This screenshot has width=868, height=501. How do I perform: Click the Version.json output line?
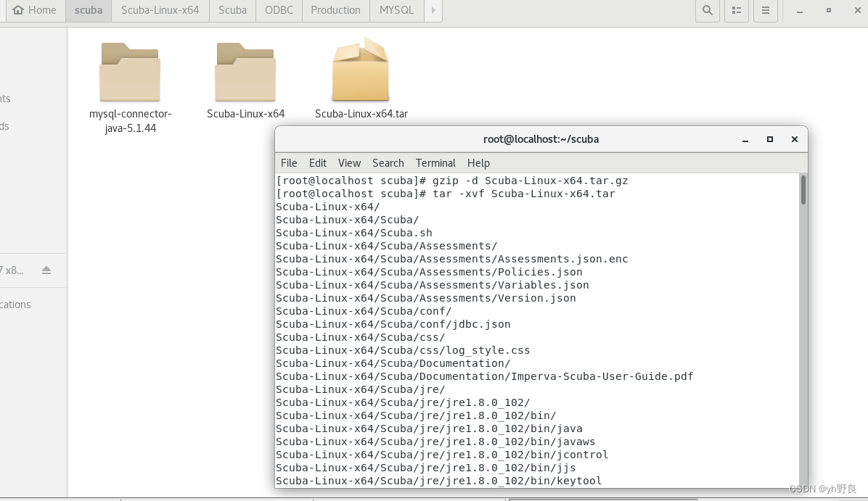pyautogui.click(x=426, y=298)
